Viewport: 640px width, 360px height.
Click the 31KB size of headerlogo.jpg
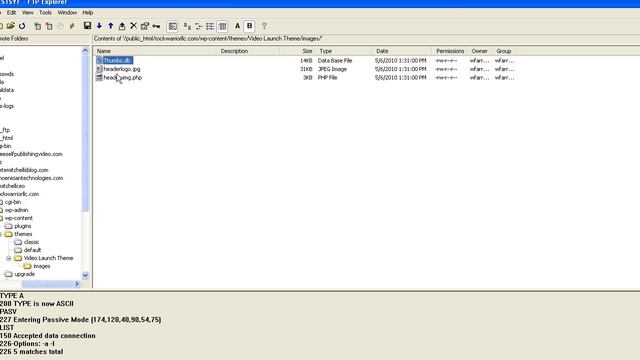tap(306, 69)
